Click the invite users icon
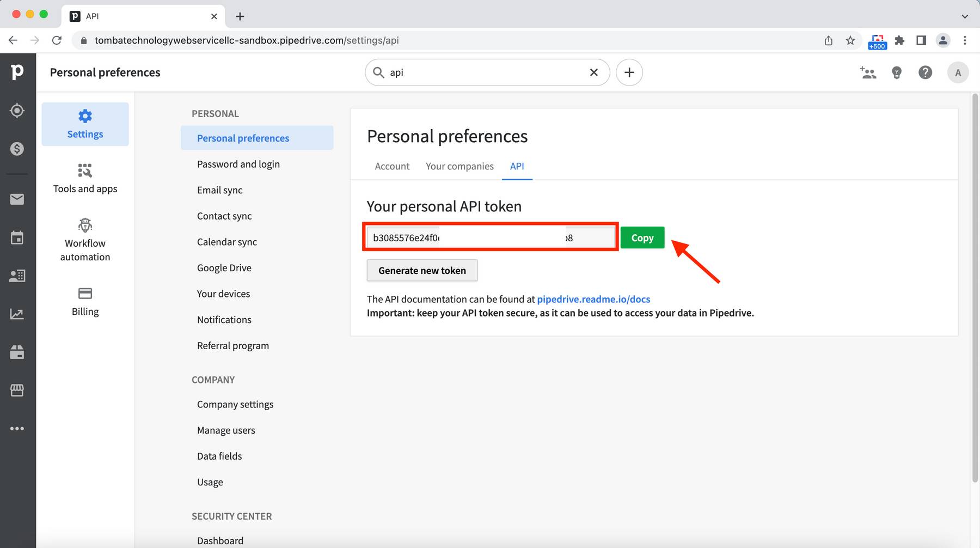Image resolution: width=980 pixels, height=548 pixels. coord(868,72)
